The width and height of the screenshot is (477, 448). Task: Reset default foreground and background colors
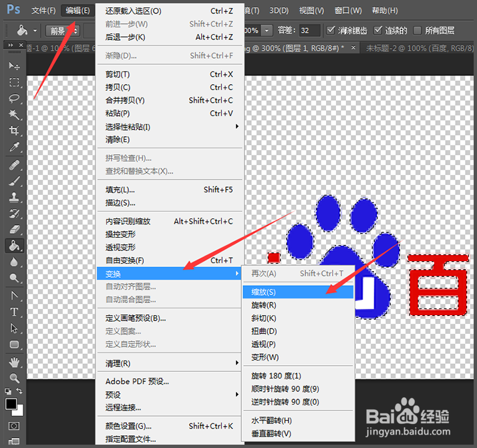click(x=8, y=391)
